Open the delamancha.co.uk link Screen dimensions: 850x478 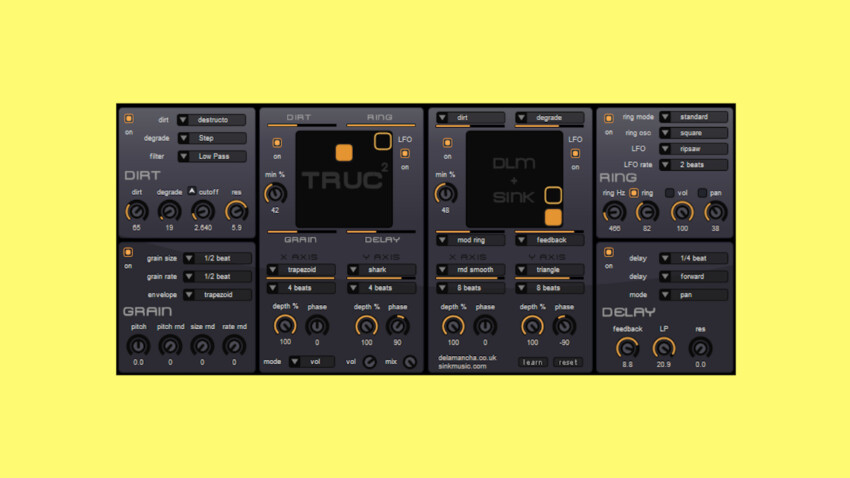(x=467, y=358)
